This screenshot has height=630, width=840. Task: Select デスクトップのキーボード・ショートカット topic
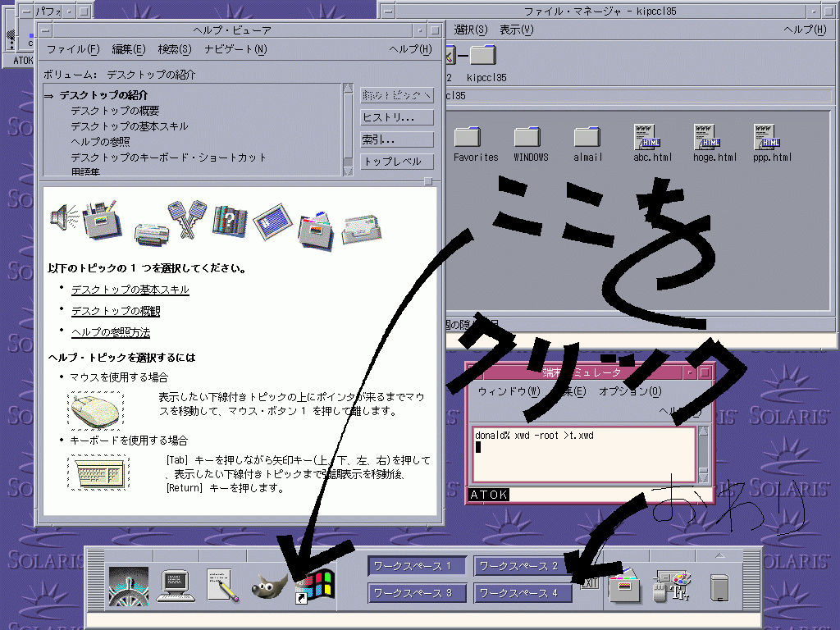[169, 157]
